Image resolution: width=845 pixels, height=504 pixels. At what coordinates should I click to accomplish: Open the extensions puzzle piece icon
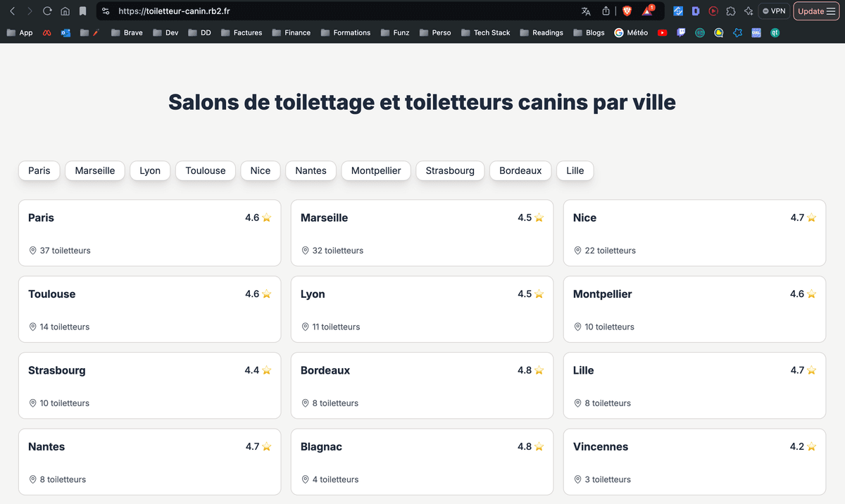(731, 11)
